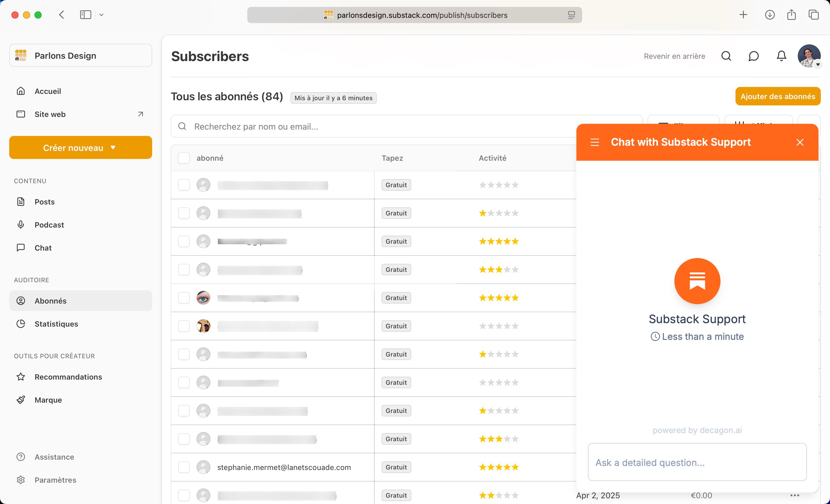Show Safari tab overview
This screenshot has height=504, width=830.
(x=814, y=15)
